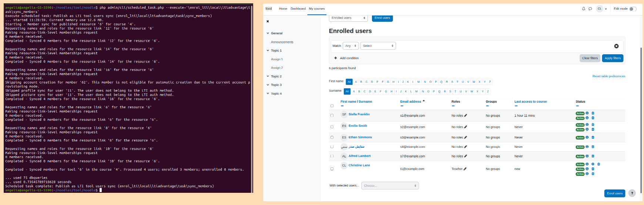This screenshot has height=205, width=644.
Task: Open the messaging drawer icon
Action: [590, 8]
